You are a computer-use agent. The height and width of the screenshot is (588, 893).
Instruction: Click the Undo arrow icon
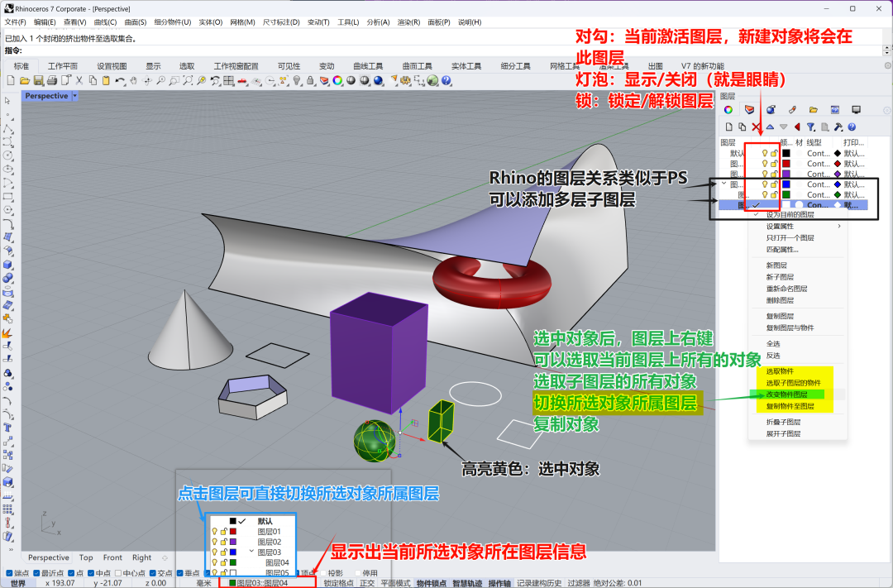[x=120, y=81]
